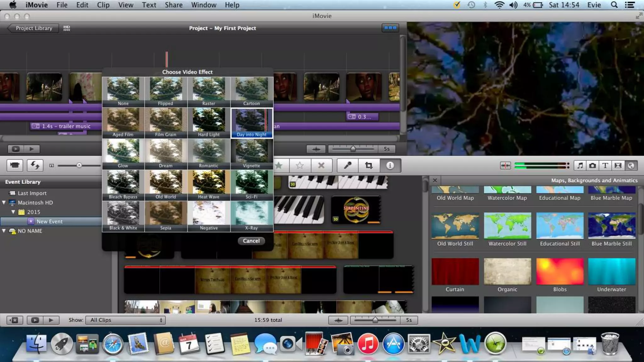Play the selected event full screen
The width and height of the screenshot is (644, 362).
pos(35,320)
